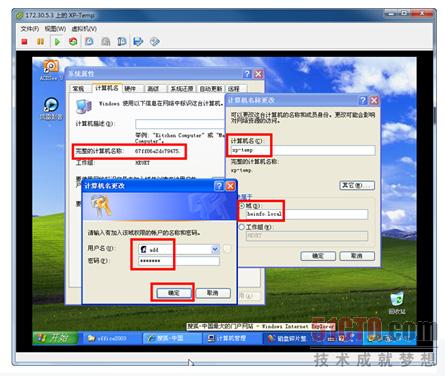Open the 虚拟机(V) menu
This screenshot has height=376, width=445.
point(84,29)
